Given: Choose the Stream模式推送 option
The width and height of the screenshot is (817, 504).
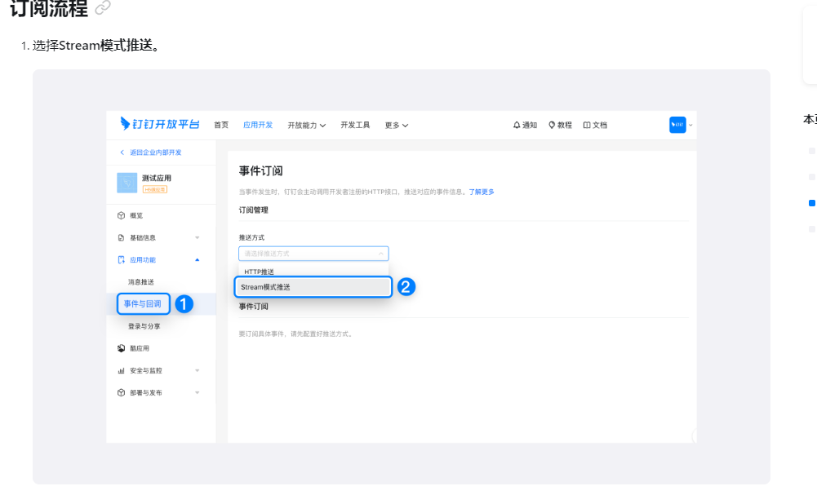Looking at the screenshot, I should [x=313, y=287].
